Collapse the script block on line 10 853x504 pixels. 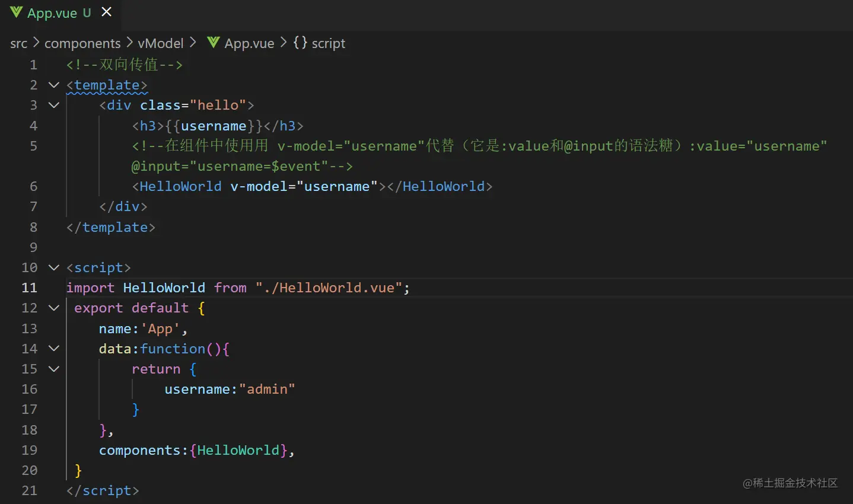54,267
